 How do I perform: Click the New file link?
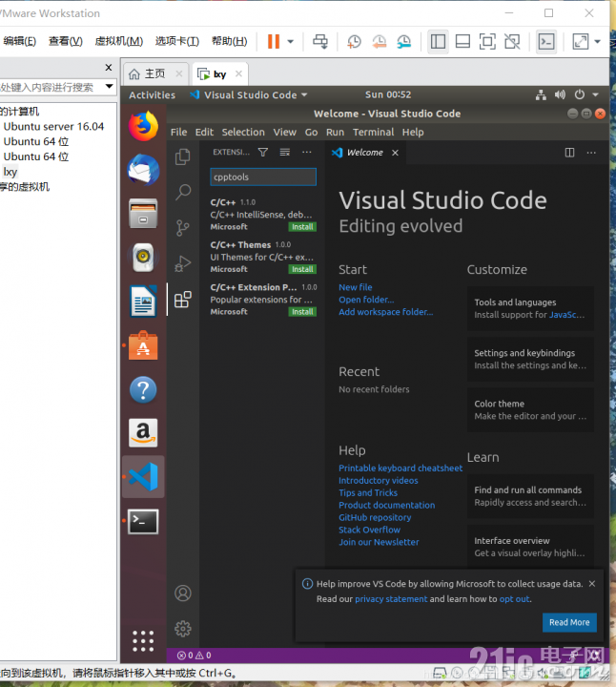pyautogui.click(x=355, y=287)
